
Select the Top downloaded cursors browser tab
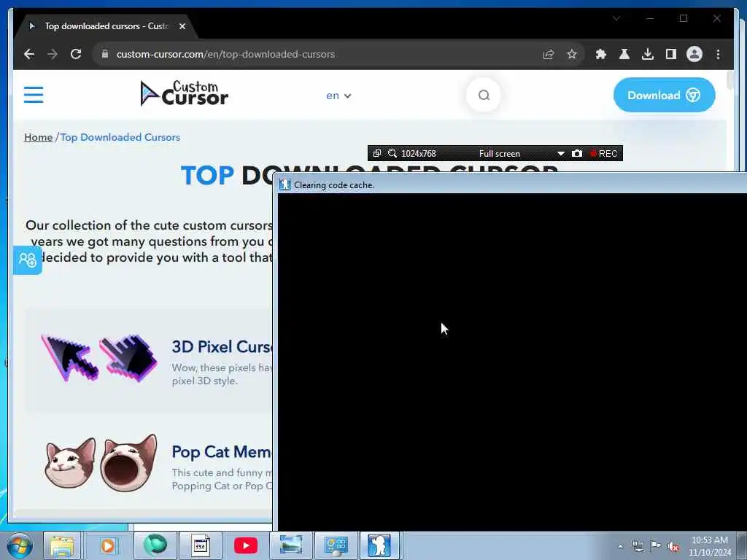click(x=107, y=26)
